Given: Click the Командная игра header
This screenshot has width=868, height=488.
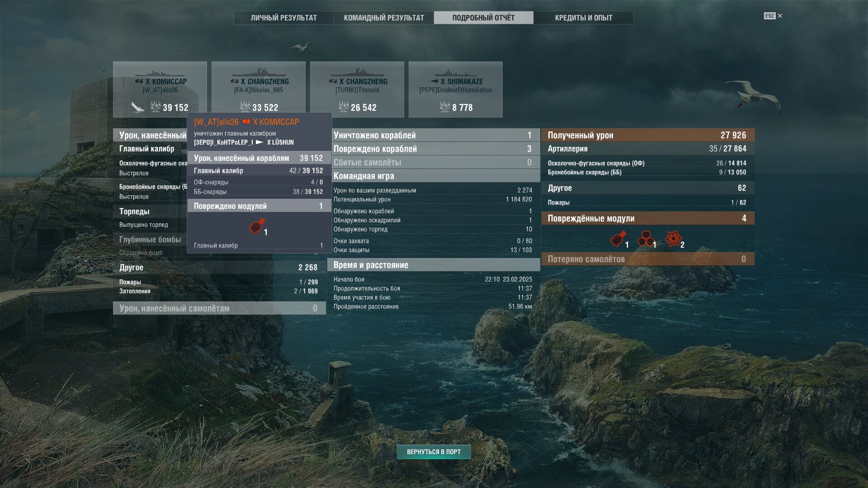Looking at the screenshot, I should pos(433,176).
